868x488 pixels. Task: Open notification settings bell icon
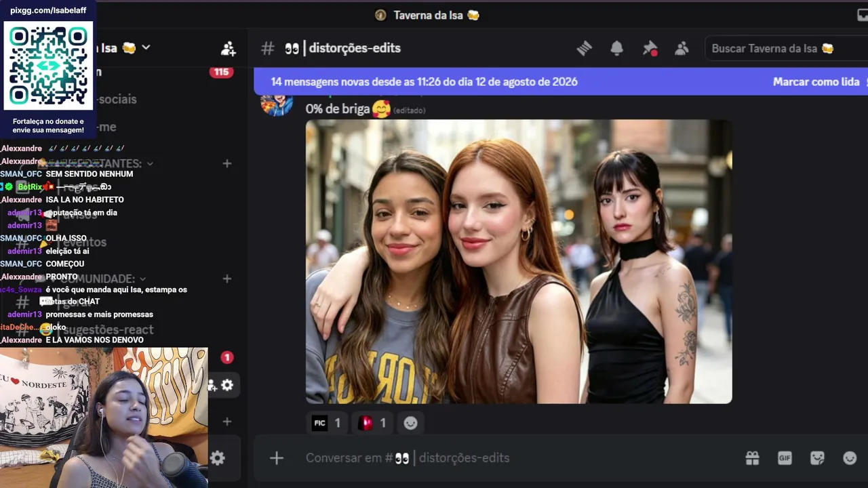pos(616,48)
